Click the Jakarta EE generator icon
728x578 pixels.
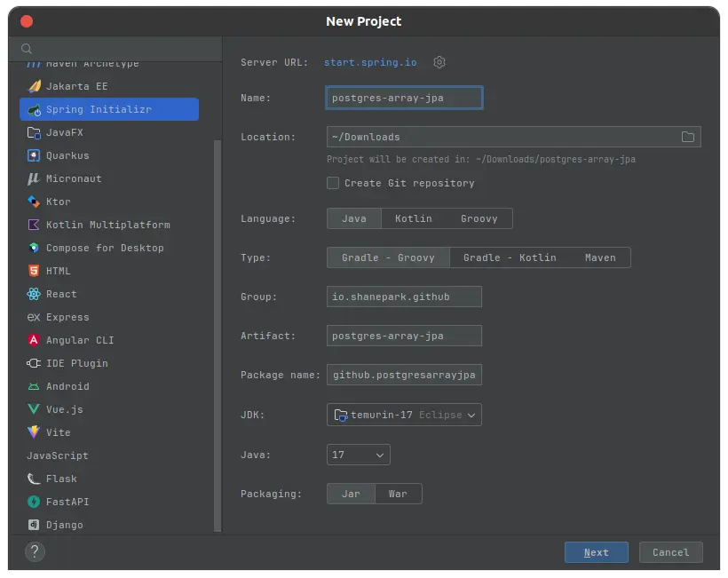[x=34, y=86]
